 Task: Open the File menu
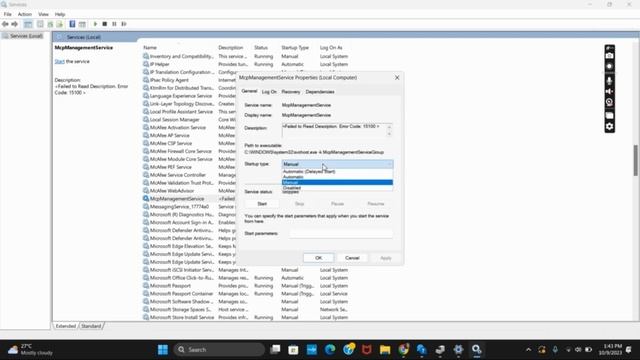pyautogui.click(x=8, y=14)
